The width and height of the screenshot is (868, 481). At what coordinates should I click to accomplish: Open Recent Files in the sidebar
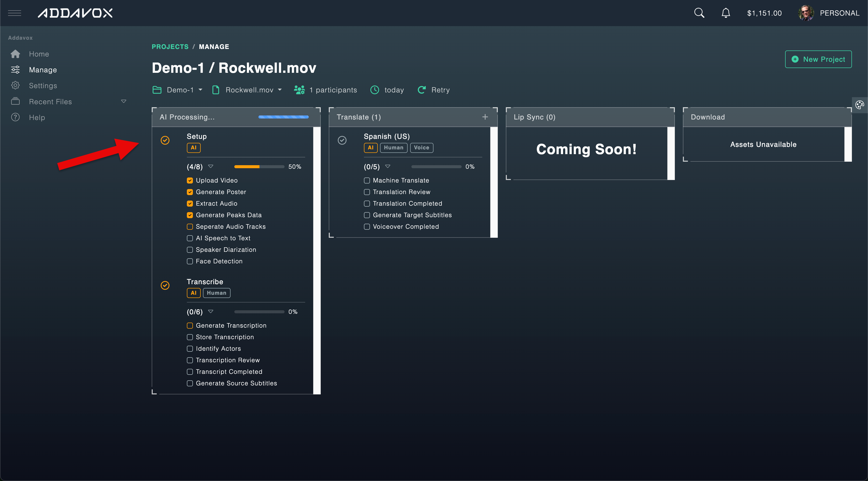point(50,101)
